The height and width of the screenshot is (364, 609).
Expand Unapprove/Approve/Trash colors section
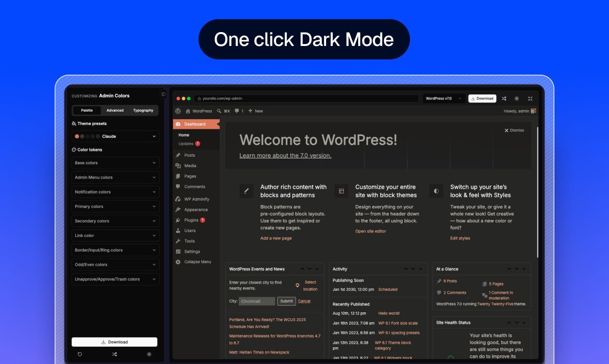coord(116,279)
